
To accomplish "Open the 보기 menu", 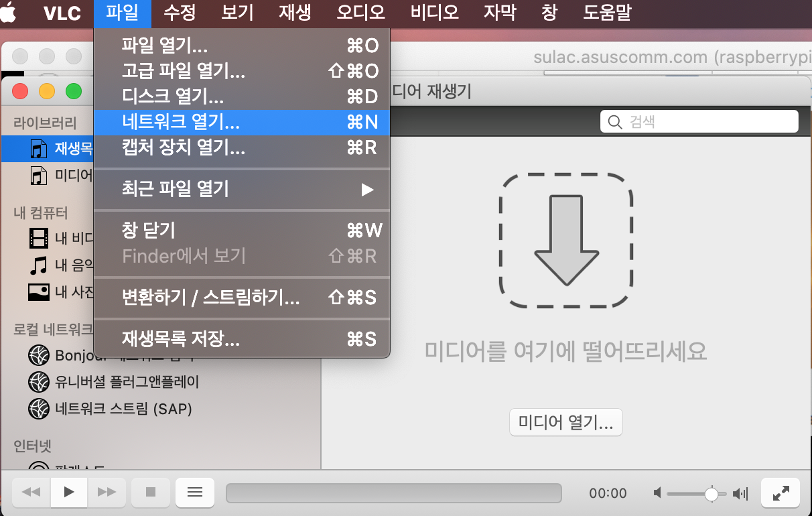I will coord(237,13).
